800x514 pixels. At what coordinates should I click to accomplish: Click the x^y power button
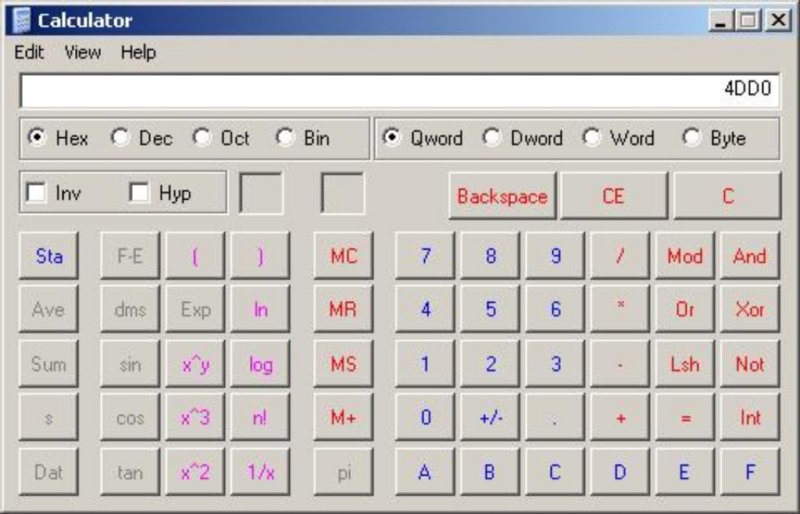click(195, 364)
